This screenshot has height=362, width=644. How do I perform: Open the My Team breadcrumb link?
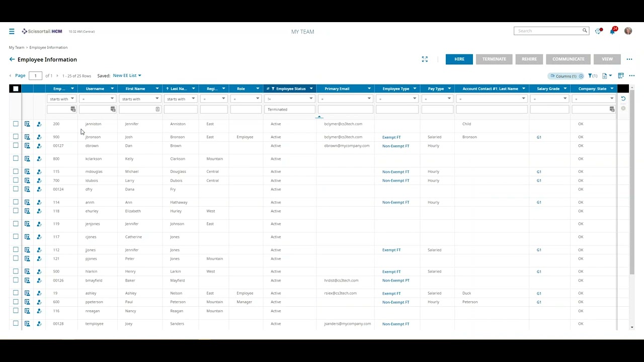(17, 47)
